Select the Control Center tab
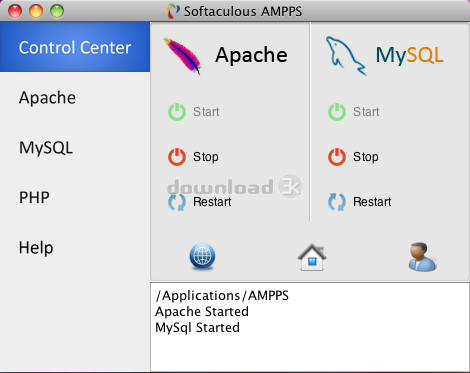 pyautogui.click(x=75, y=47)
